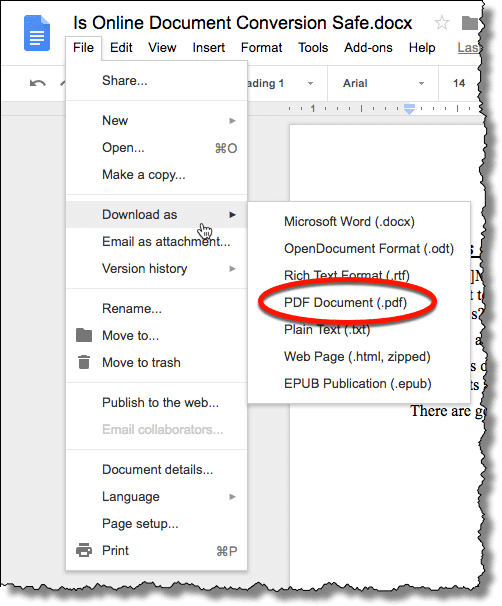Choose Rename... in File menu
Viewport: 502px width, 606px height.
(156, 308)
